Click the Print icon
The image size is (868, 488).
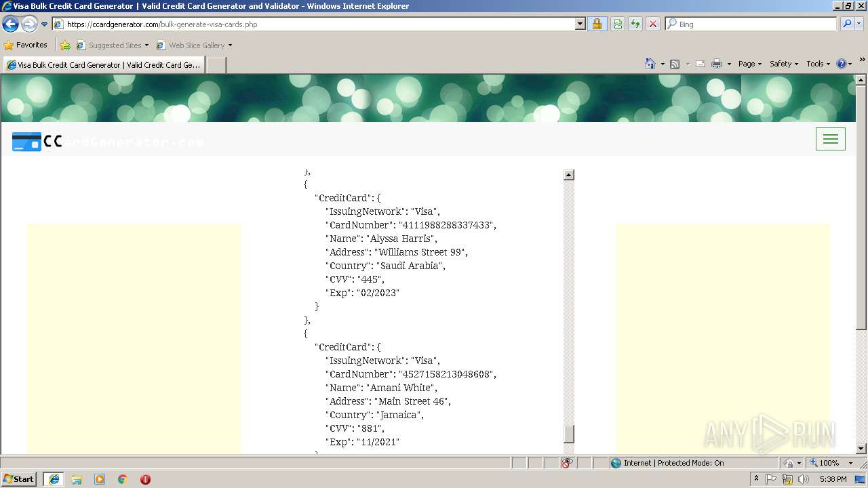pyautogui.click(x=717, y=64)
